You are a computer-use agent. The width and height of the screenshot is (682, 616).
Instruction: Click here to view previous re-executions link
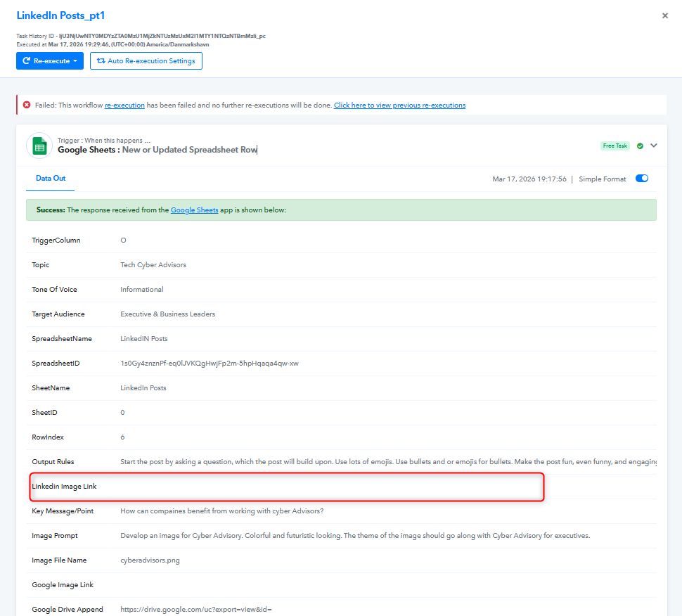click(400, 105)
